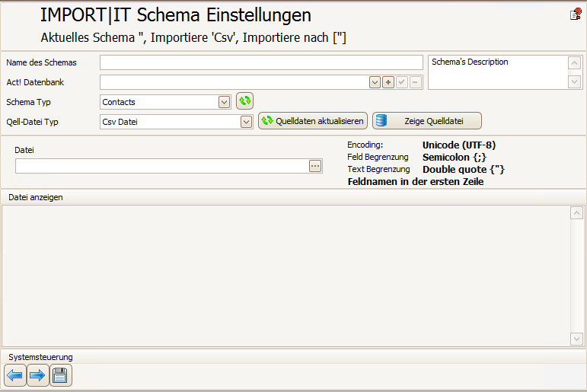Expand the Act! Datenbank dropdown arrow
This screenshot has width=587, height=392.
click(x=375, y=82)
